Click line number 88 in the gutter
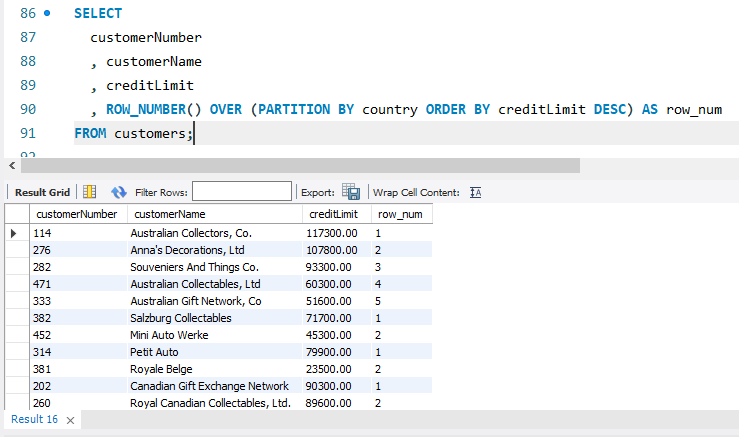The height and width of the screenshot is (437, 739). tap(28, 61)
